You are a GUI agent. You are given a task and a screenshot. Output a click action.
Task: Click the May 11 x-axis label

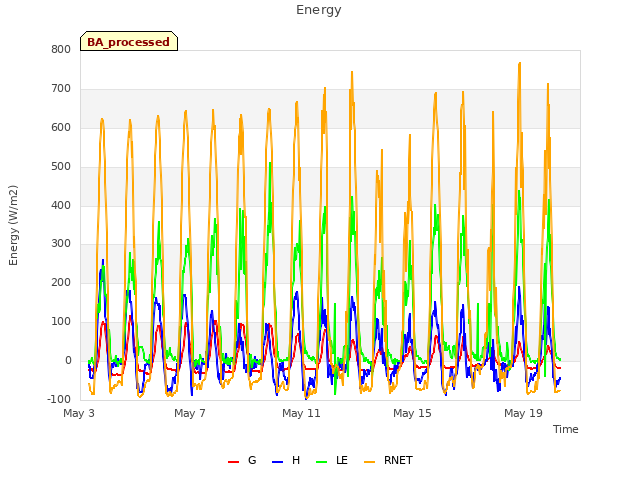(301, 413)
